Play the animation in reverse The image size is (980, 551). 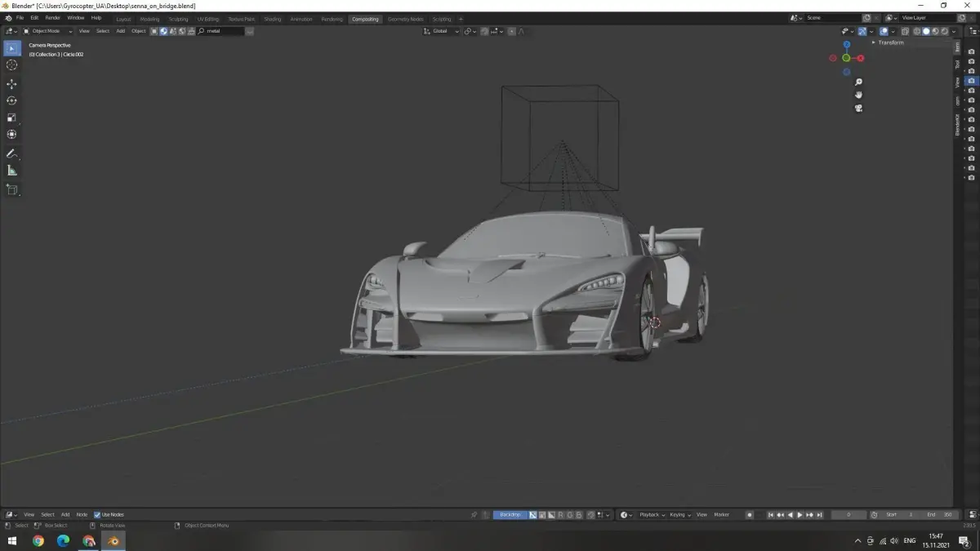pyautogui.click(x=790, y=515)
